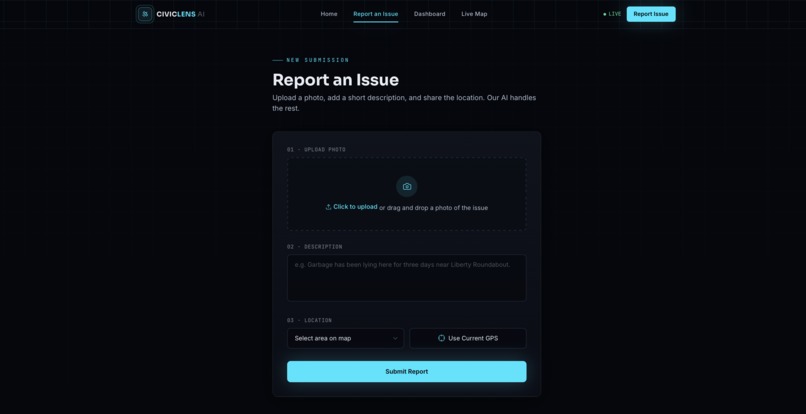806x414 pixels.
Task: Click the '01 - UPLOAD PHOTO' label
Action: [x=316, y=150]
